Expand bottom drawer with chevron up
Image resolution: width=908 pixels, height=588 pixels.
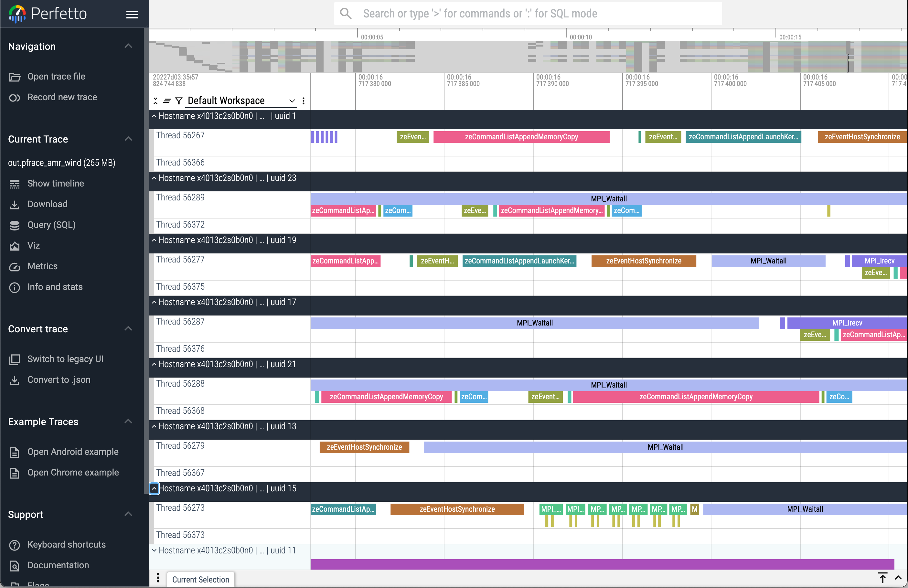coord(898,578)
